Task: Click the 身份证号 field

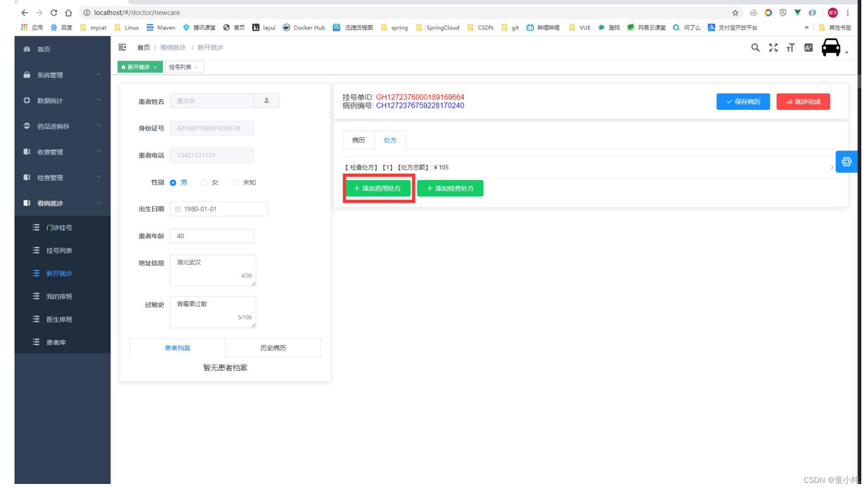Action: [211, 128]
